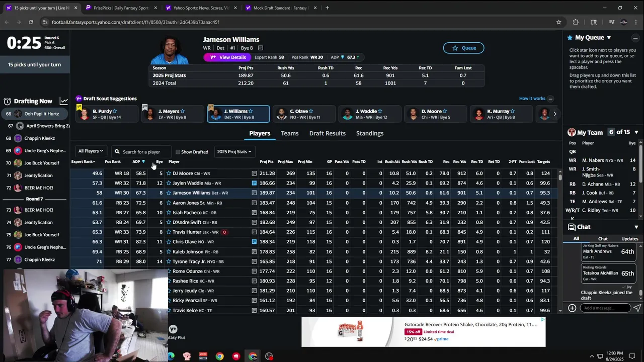Star D. Moore in Draft Scout Suggestions
Screen dimensions: 644x362
click(445, 111)
